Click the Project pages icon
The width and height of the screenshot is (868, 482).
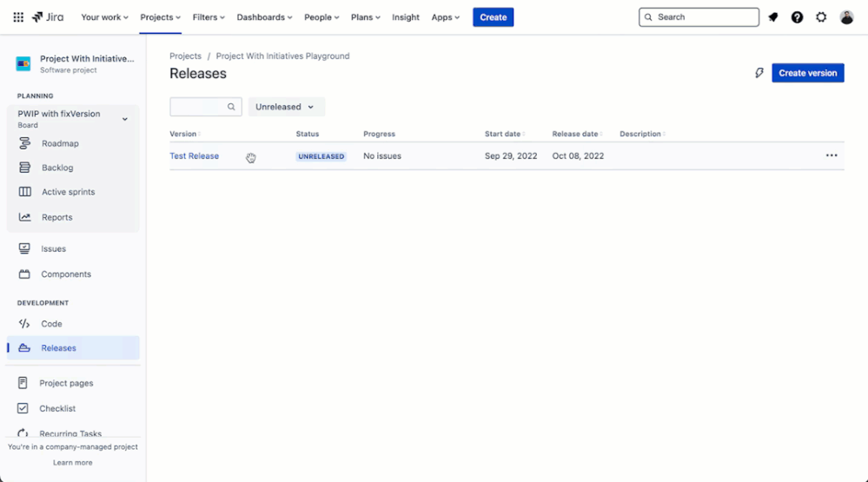click(x=23, y=383)
